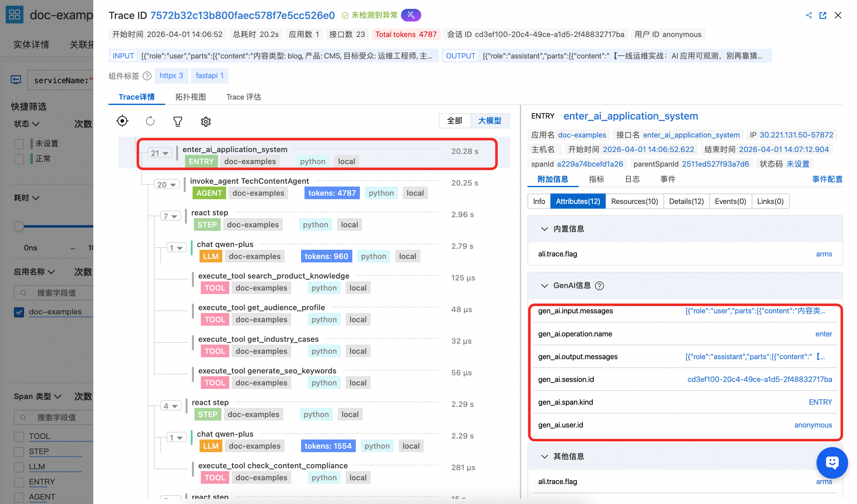Open trace view settings gear
This screenshot has width=857, height=504.
tap(206, 121)
